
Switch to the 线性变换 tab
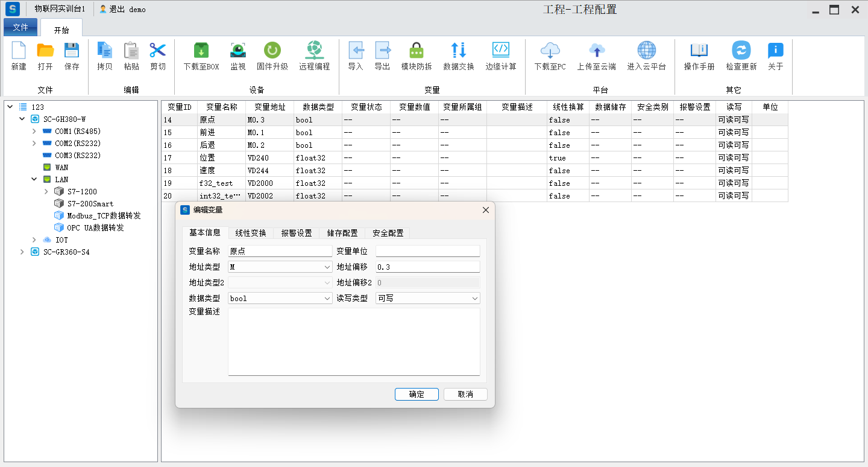tap(250, 233)
